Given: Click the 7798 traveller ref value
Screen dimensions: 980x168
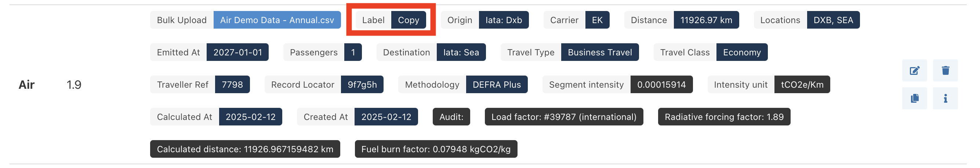Looking at the screenshot, I should pos(232,85).
